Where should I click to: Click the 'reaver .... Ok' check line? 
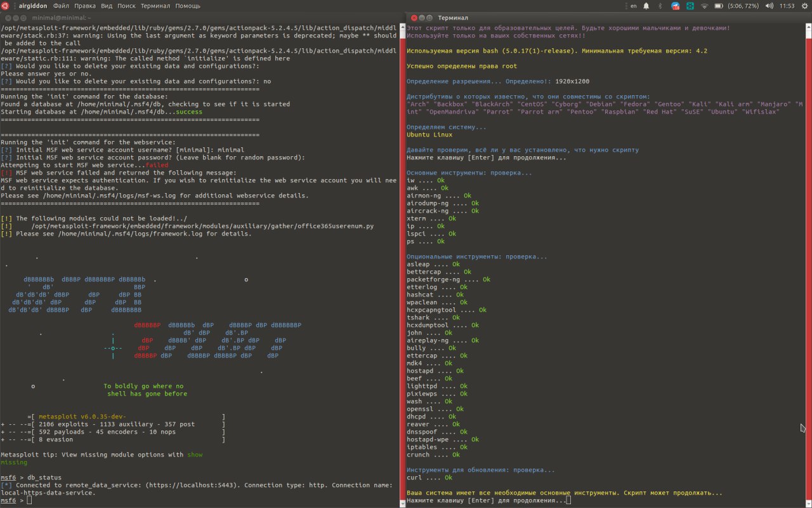[433, 424]
